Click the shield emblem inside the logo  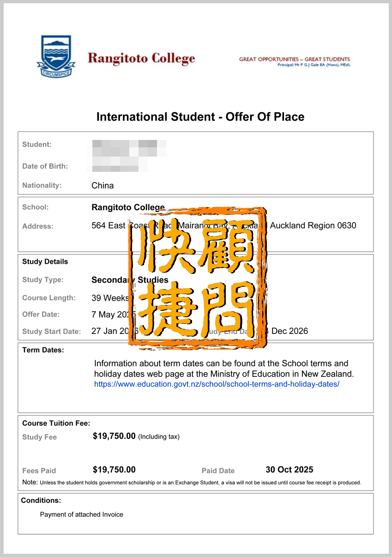55,51
